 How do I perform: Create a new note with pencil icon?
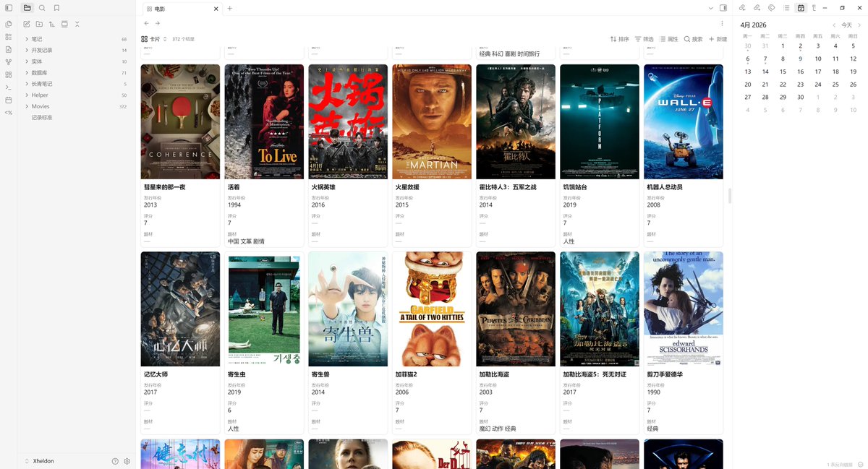(27, 24)
